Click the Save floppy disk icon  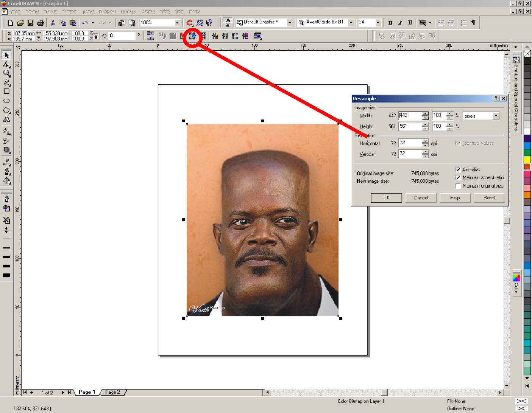pos(30,23)
